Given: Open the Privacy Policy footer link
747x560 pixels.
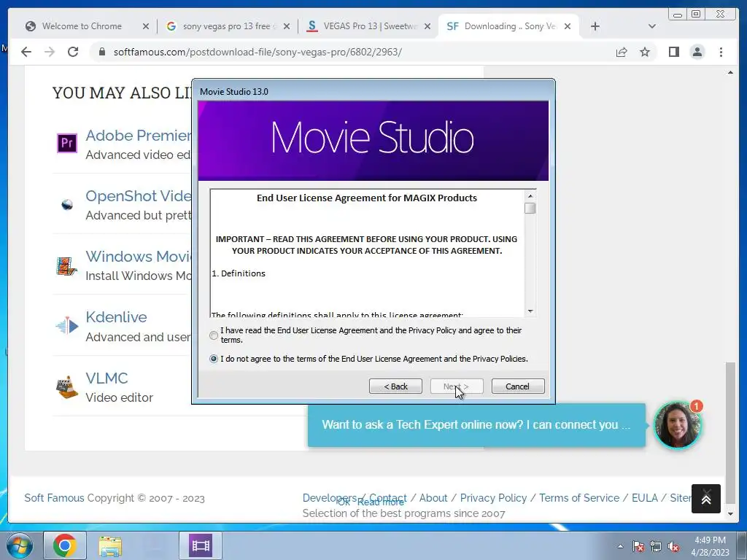Looking at the screenshot, I should click(493, 497).
